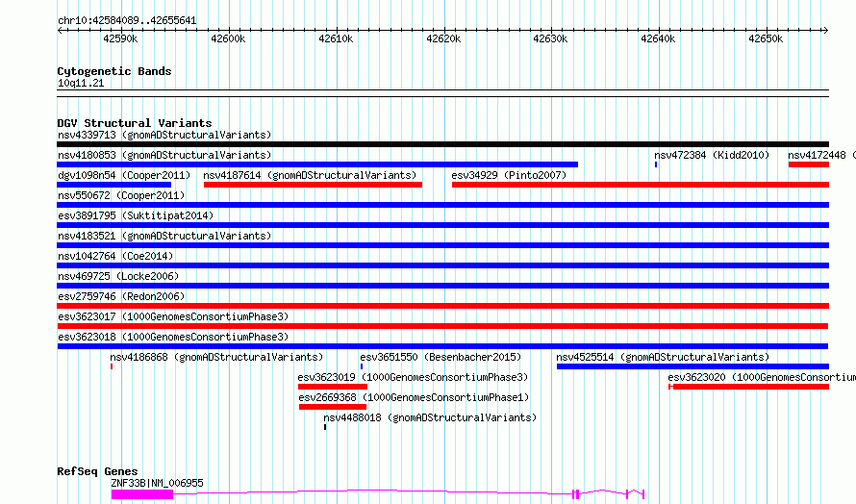The height and width of the screenshot is (504, 856).
Task: Click the nsv1042764 blue variant bar
Action: [442, 265]
